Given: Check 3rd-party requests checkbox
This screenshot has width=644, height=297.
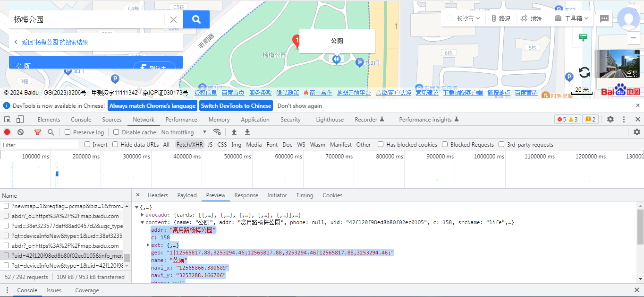Looking at the screenshot, I should point(501,144).
